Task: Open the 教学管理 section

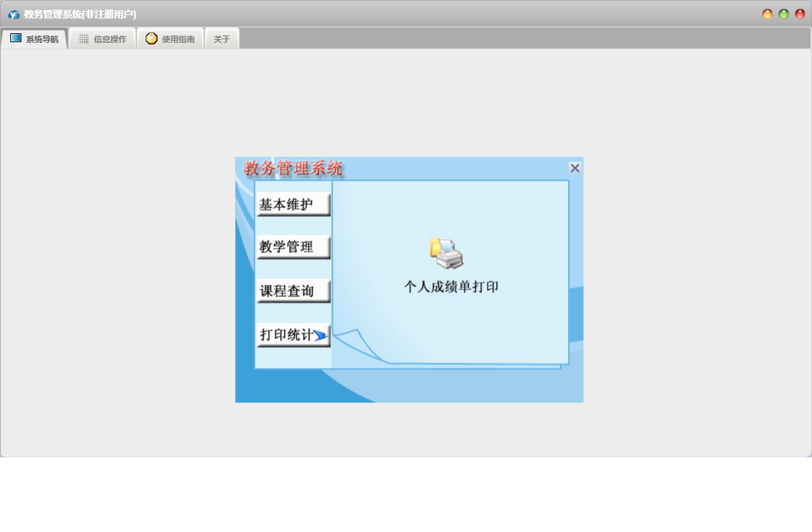Action: coord(293,247)
